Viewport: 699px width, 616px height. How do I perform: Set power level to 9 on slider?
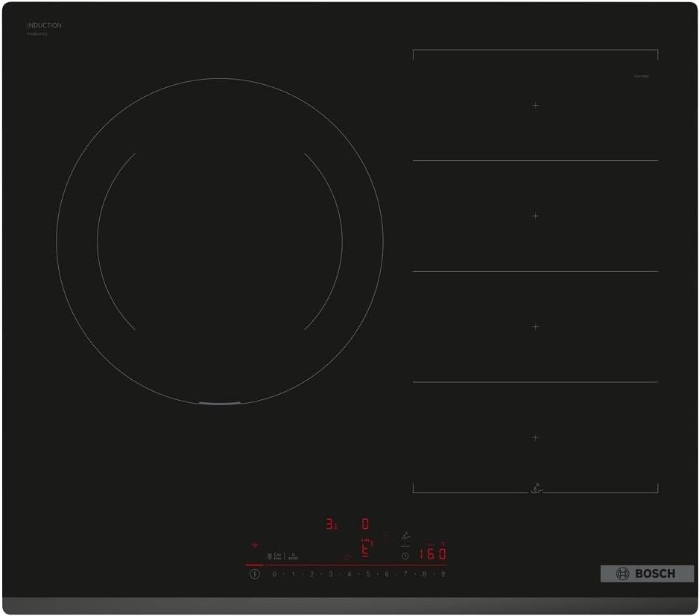443,574
